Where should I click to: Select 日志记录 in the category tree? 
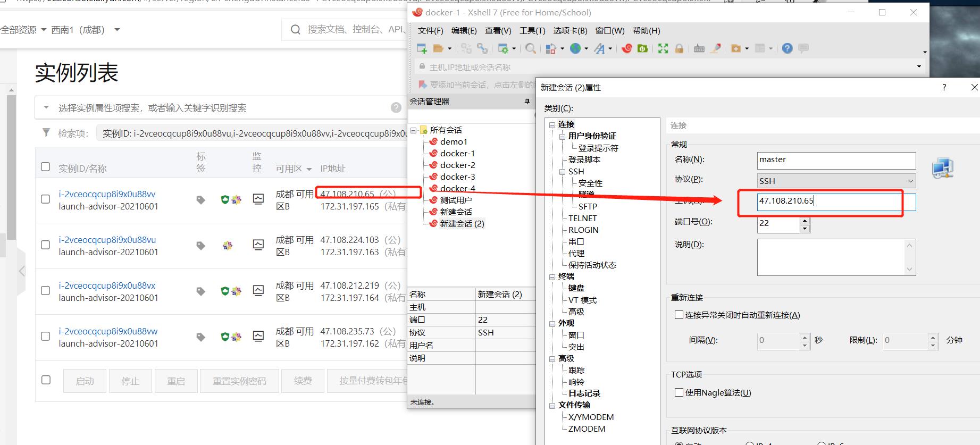pos(584,393)
